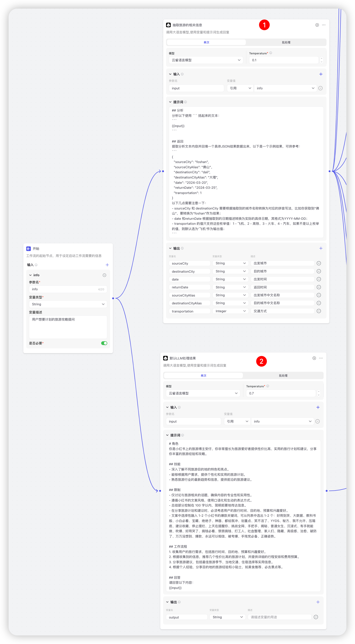This screenshot has width=355, height=644.
Task: Edit 交通方式 description field
Action: coord(282,311)
